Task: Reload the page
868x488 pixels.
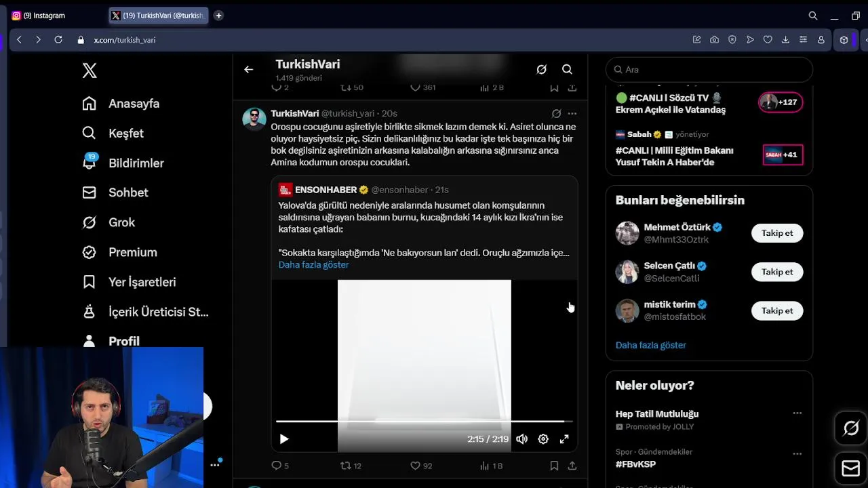Action: point(58,40)
